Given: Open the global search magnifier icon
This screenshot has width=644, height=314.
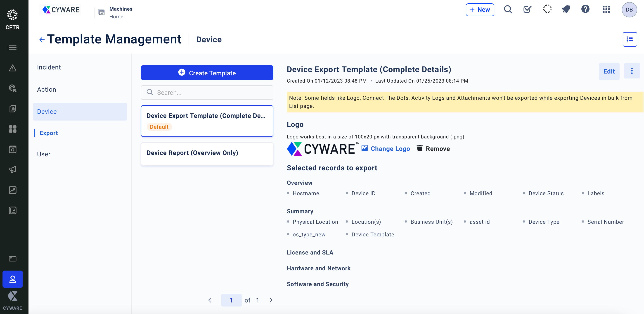Looking at the screenshot, I should pos(508,10).
